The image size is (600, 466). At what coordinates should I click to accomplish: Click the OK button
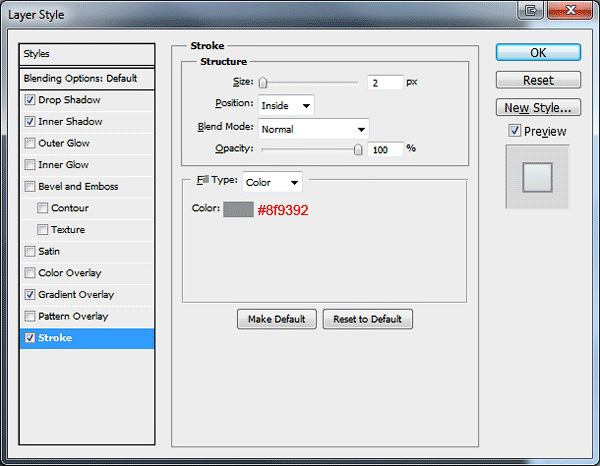pyautogui.click(x=538, y=52)
